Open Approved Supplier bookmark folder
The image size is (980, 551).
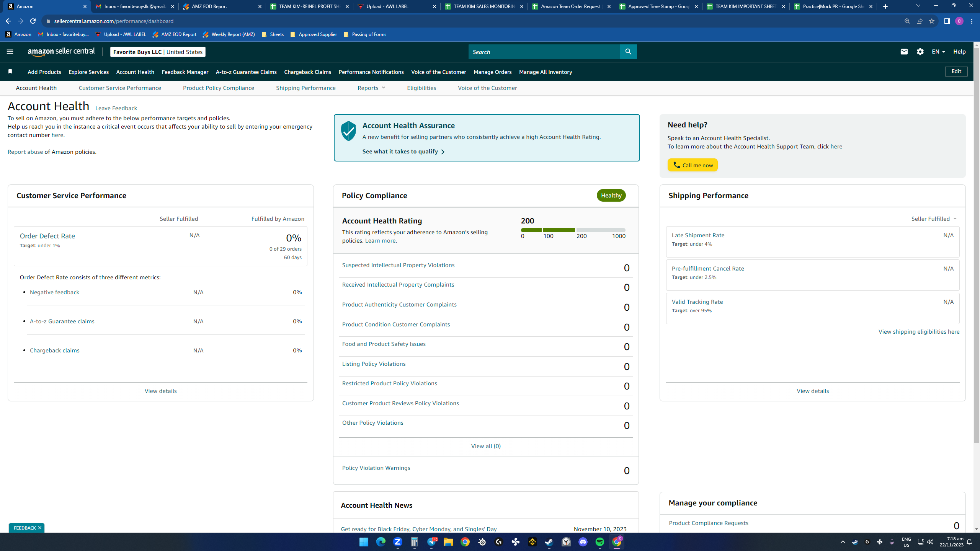point(314,34)
